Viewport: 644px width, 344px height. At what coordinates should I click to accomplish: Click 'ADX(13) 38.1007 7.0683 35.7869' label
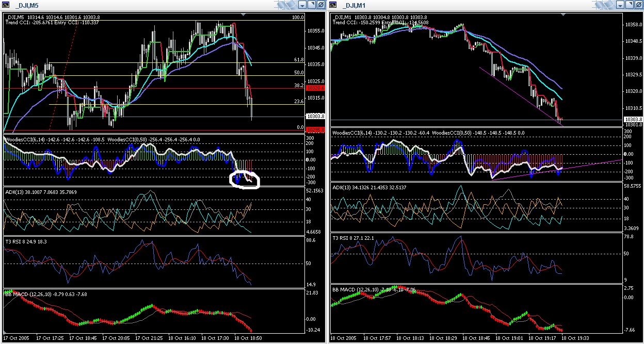point(40,192)
